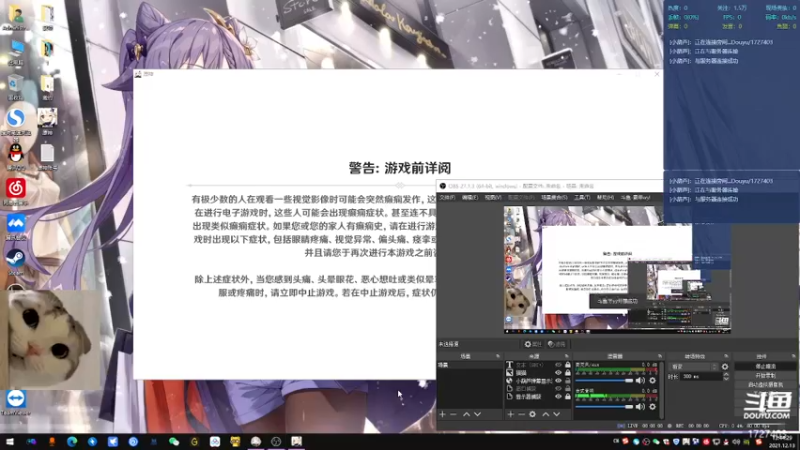Screen dimensions: 800x450
Task: Toggle visibility of the text (GDI+) source
Action: tap(558, 365)
